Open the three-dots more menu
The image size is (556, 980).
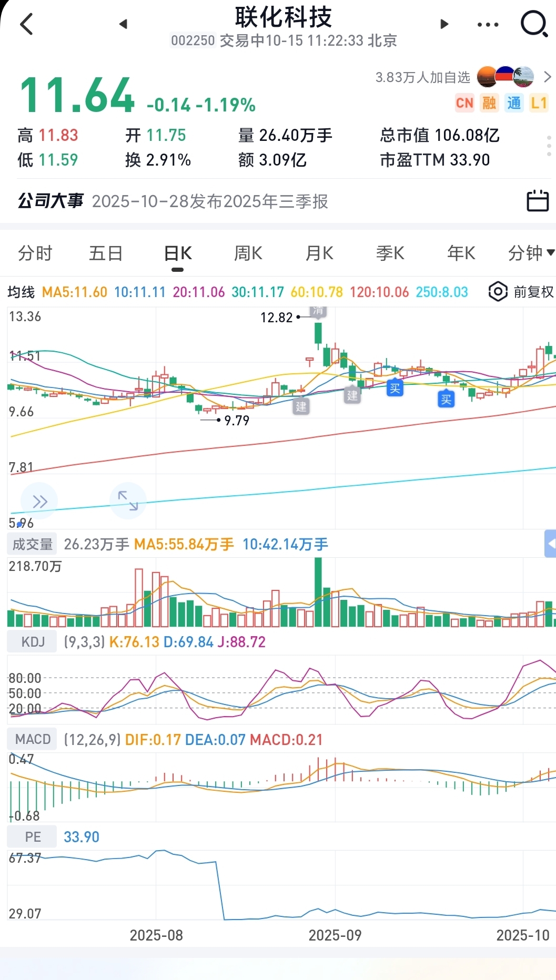[x=488, y=25]
